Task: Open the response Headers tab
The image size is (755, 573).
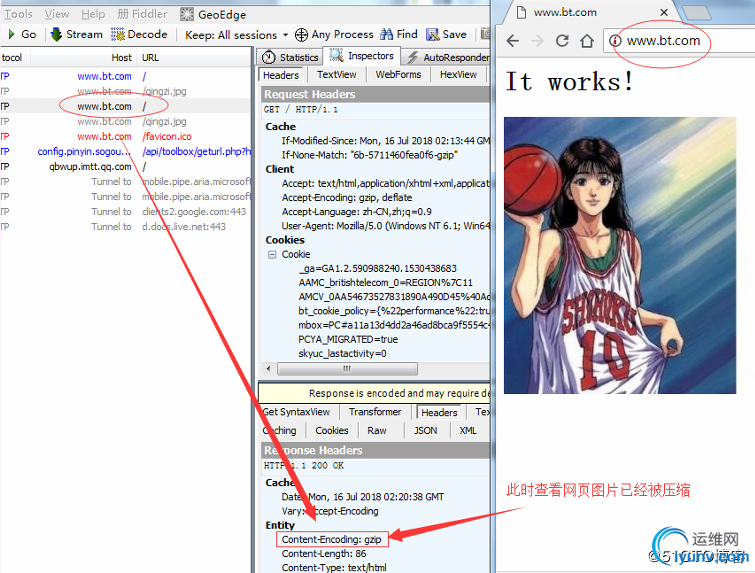Action: click(x=439, y=413)
